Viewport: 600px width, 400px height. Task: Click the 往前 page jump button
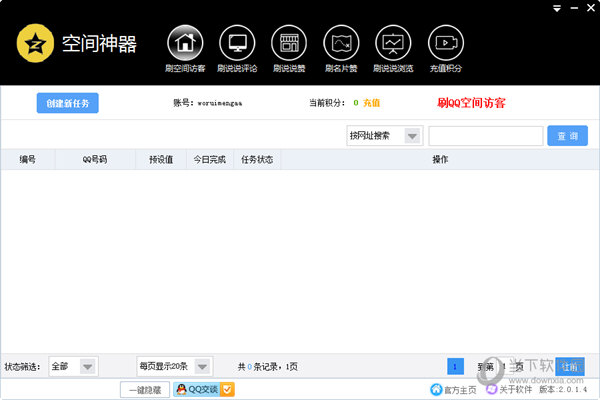[x=570, y=367]
